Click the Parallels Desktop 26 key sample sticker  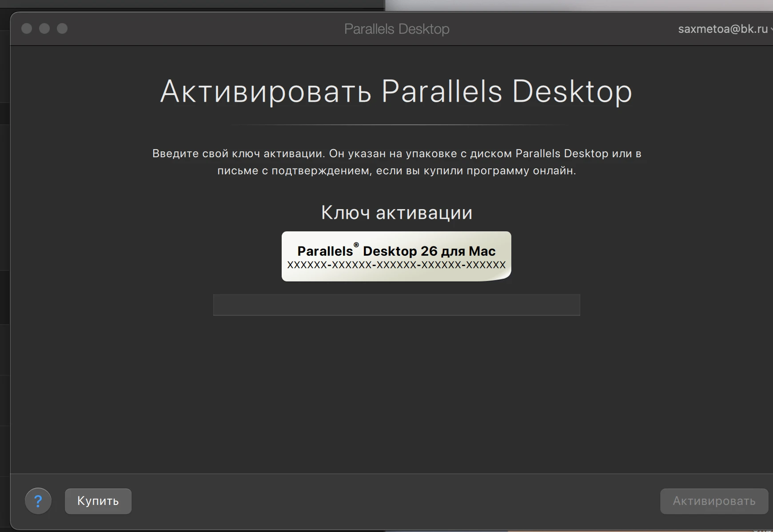[396, 256]
